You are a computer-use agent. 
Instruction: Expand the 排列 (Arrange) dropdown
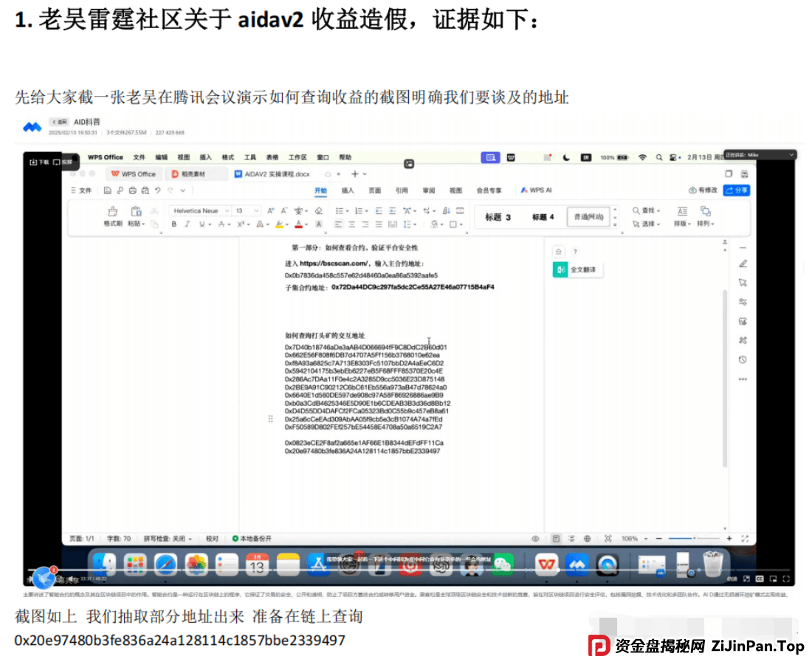point(706,223)
